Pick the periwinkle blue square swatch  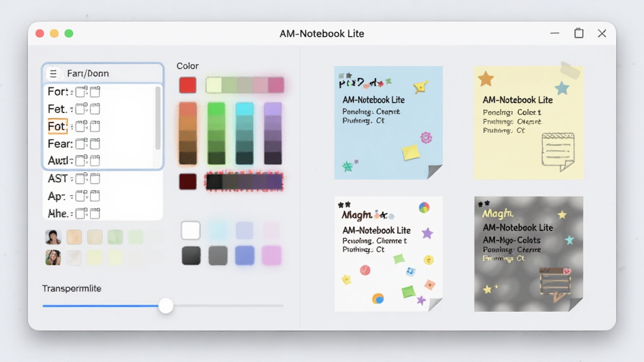click(245, 255)
